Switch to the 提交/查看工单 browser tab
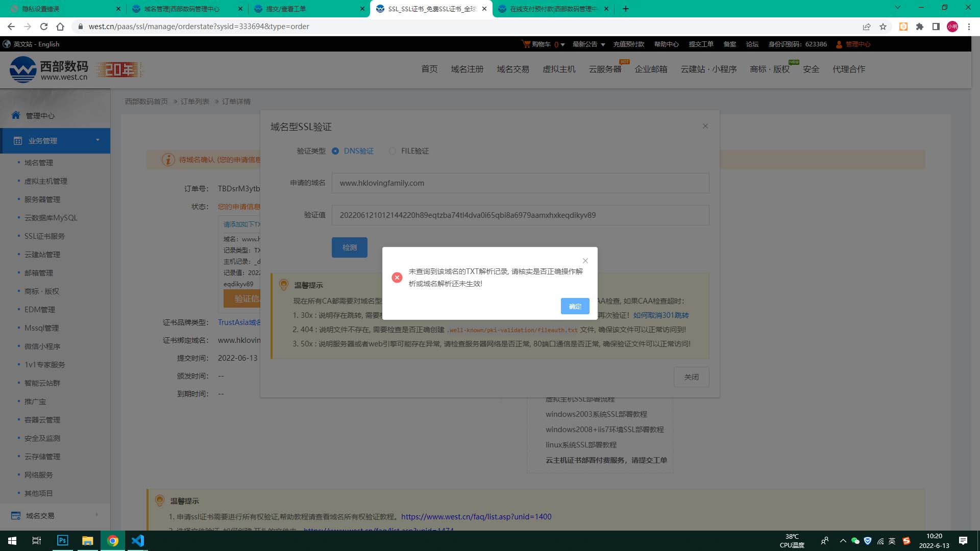The image size is (980, 551). click(x=308, y=9)
